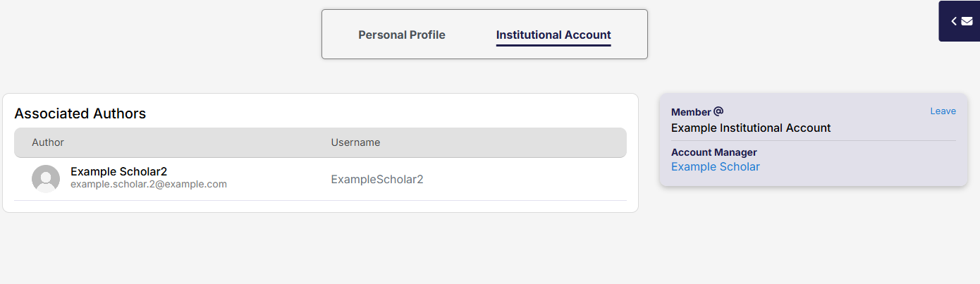This screenshot has height=284, width=980.
Task: Click the Associated Authors heading
Action: [80, 113]
